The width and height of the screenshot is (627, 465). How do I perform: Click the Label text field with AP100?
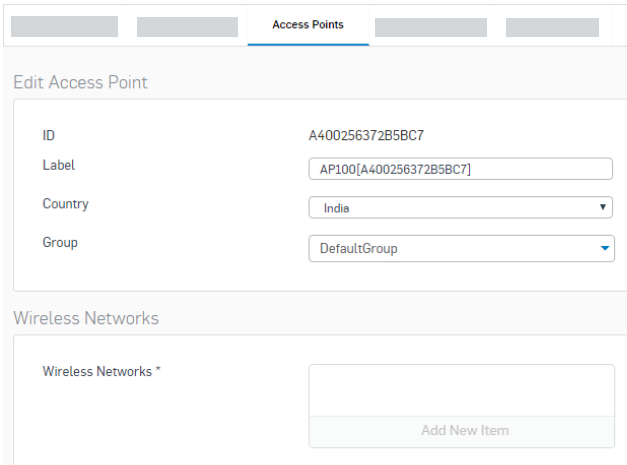pos(460,169)
